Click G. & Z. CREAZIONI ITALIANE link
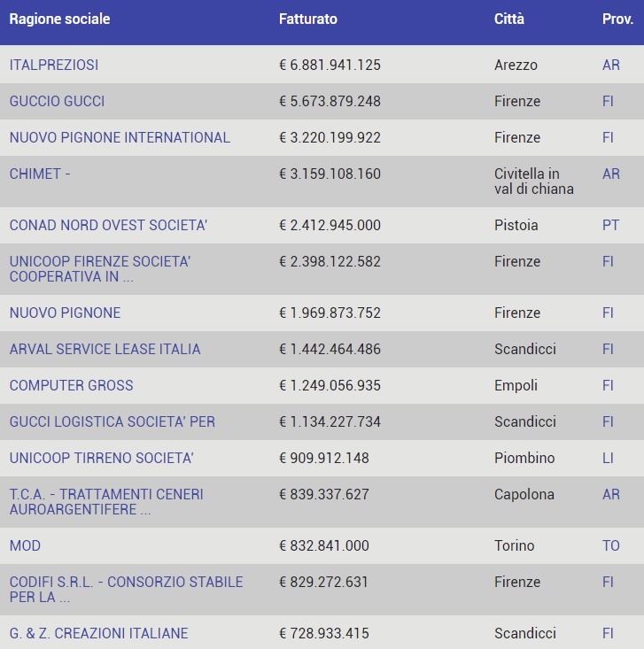Image resolution: width=644 pixels, height=649 pixels. point(98,633)
